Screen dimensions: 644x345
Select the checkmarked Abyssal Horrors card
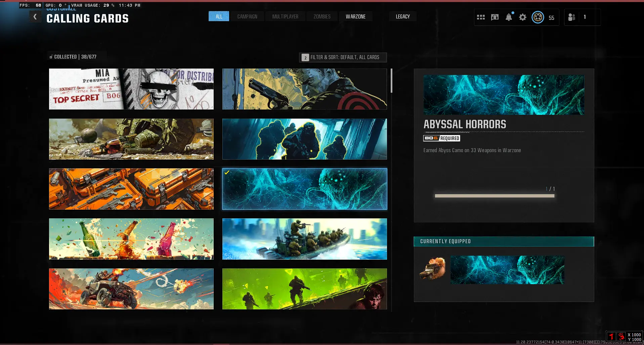304,189
